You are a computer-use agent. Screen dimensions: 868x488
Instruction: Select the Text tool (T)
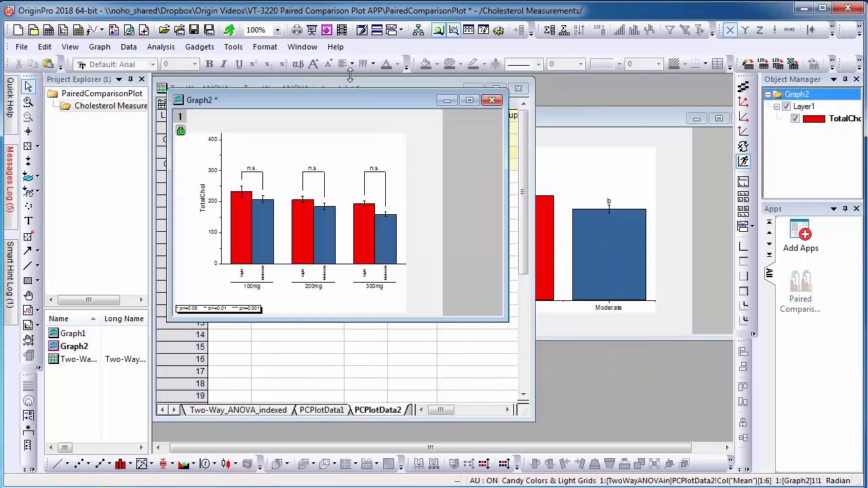point(28,221)
